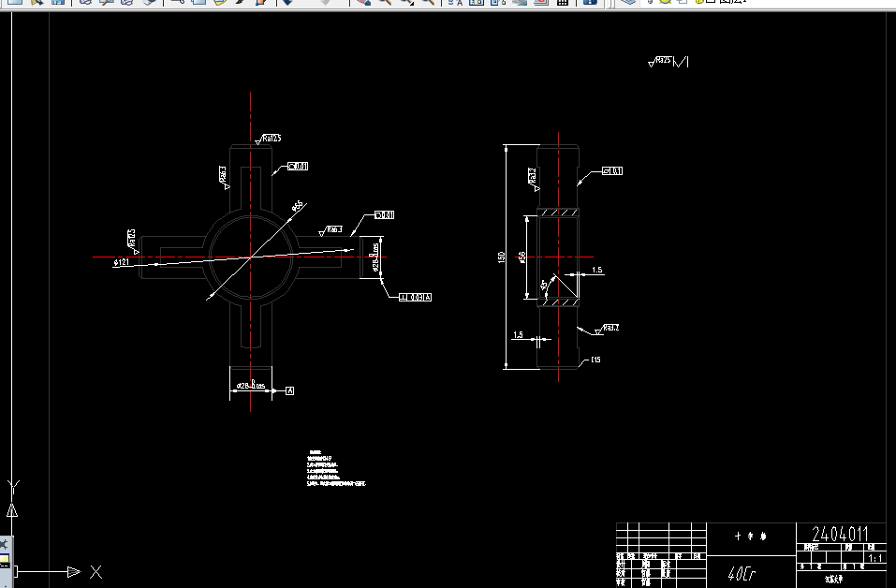896x588 pixels.
Task: Click the table grid icon in top toolbar
Action: pyautogui.click(x=563, y=2)
